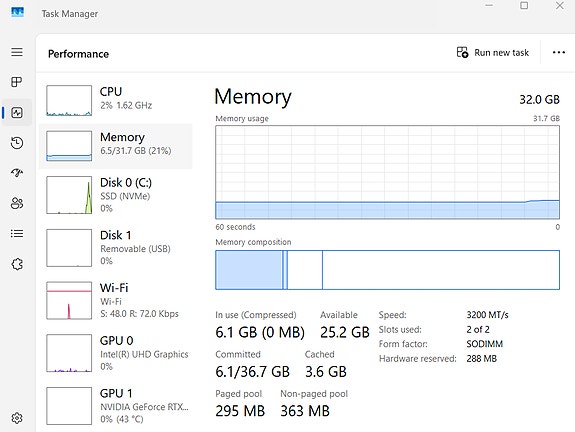Open the App history page icon
This screenshot has width=575, height=432.
pyautogui.click(x=17, y=143)
